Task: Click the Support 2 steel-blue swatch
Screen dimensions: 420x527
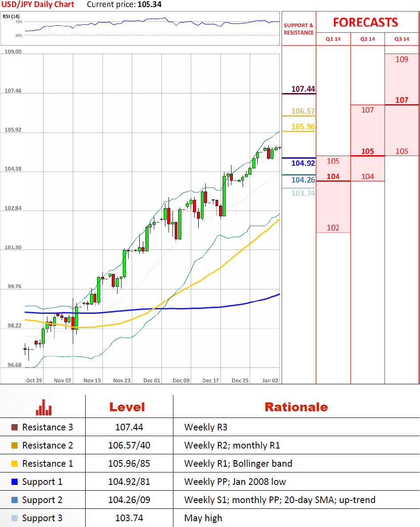Action: pyautogui.click(x=14, y=500)
